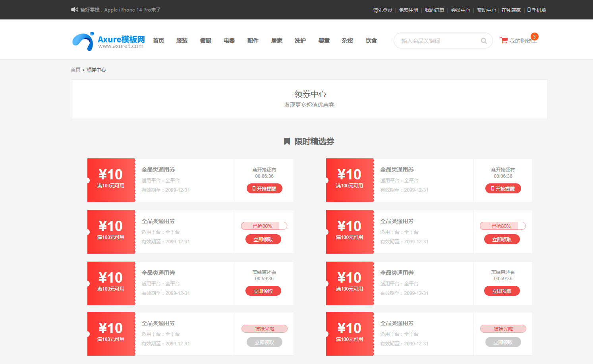Click phone icon in left-column 开抢提醒 button
This screenshot has height=364, width=593.
pos(254,189)
